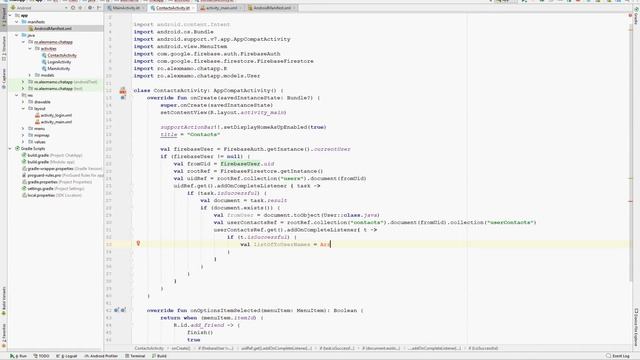Click ContactsActivity in the bottom breadcrumb
The image size is (640, 360).
tap(149, 348)
